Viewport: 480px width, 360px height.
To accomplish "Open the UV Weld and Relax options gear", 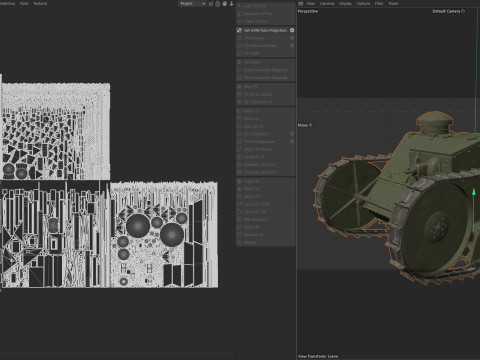I will (292, 46).
